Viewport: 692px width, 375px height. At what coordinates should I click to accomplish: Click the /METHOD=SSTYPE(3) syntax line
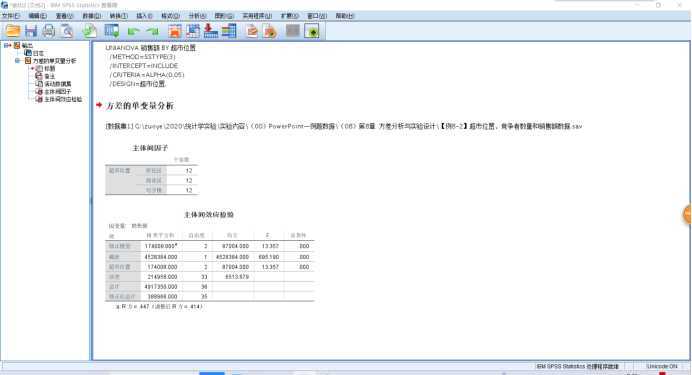point(142,57)
